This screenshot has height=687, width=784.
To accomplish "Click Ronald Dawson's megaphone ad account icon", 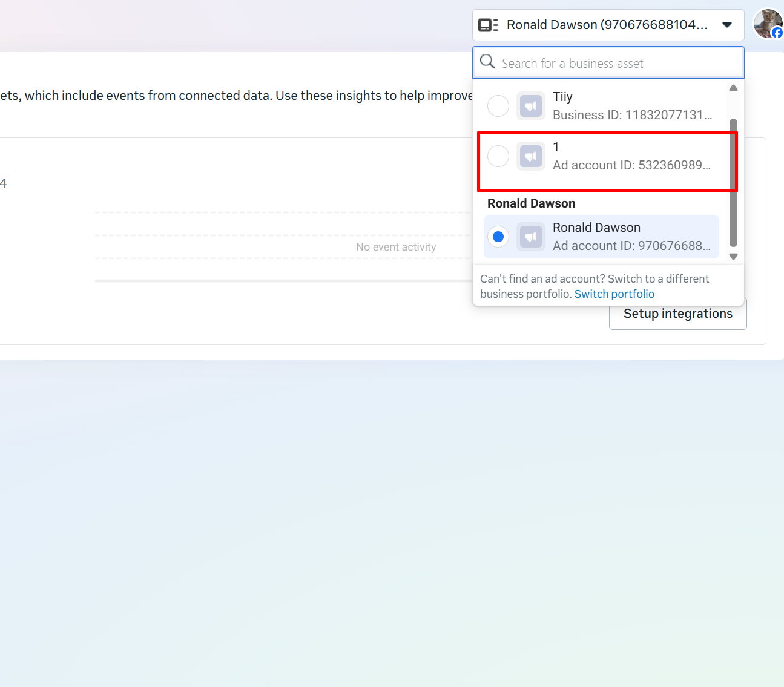I will pyautogui.click(x=530, y=237).
